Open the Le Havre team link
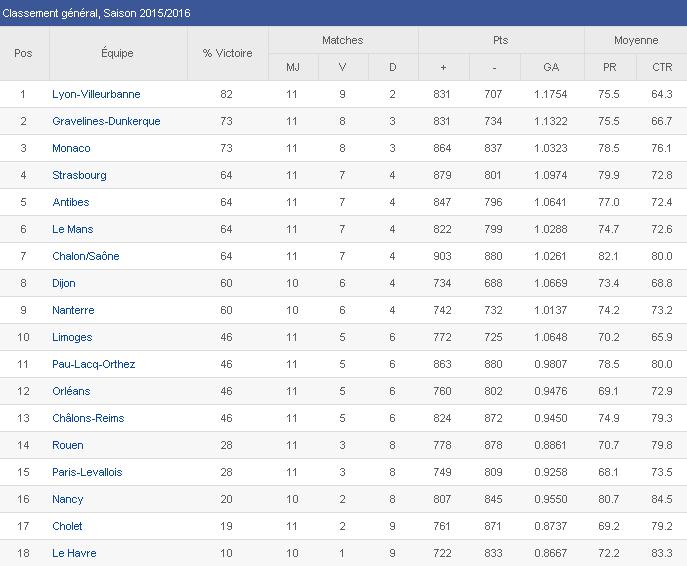The width and height of the screenshot is (687, 566). click(74, 553)
